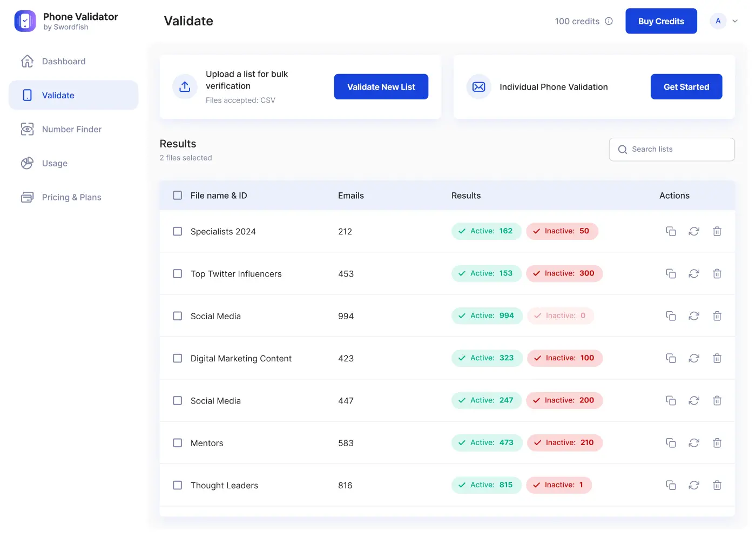Viewport: 756px width, 538px height.
Task: Open the Dashboard page in sidebar
Action: point(63,62)
